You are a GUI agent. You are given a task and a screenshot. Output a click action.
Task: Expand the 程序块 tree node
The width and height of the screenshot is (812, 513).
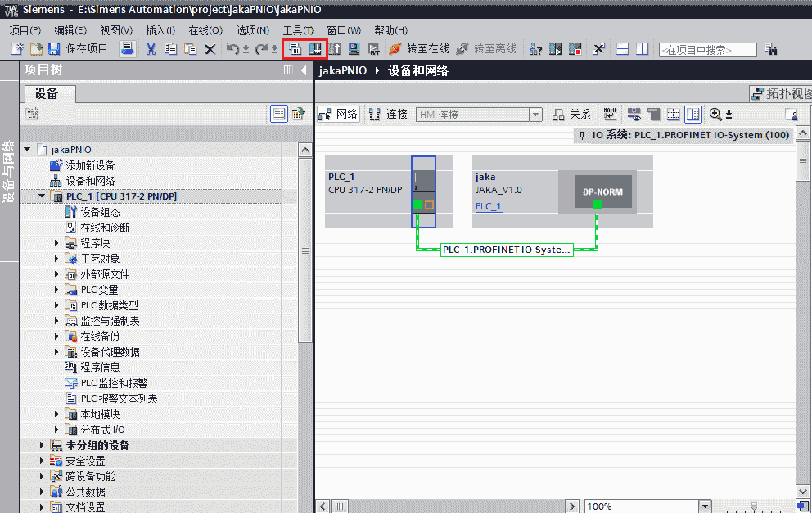57,243
